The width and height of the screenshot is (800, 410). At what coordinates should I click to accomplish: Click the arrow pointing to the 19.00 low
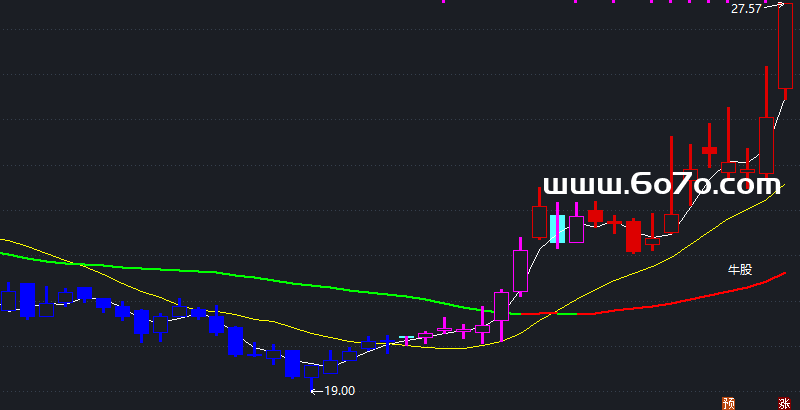(x=315, y=391)
